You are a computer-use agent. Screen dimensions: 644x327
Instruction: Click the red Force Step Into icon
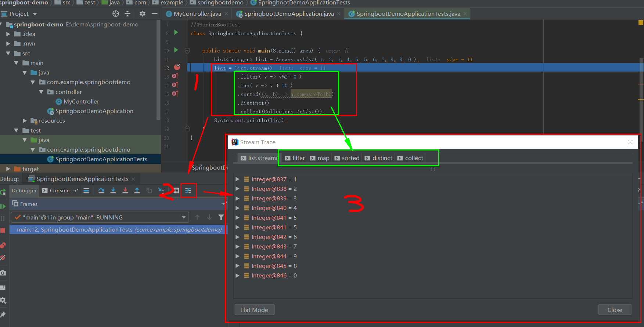125,190
